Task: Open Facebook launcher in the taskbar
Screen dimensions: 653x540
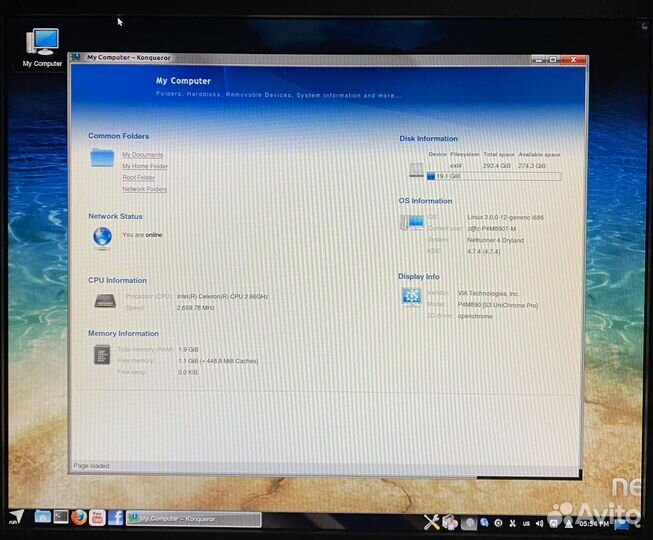Action: [115, 517]
